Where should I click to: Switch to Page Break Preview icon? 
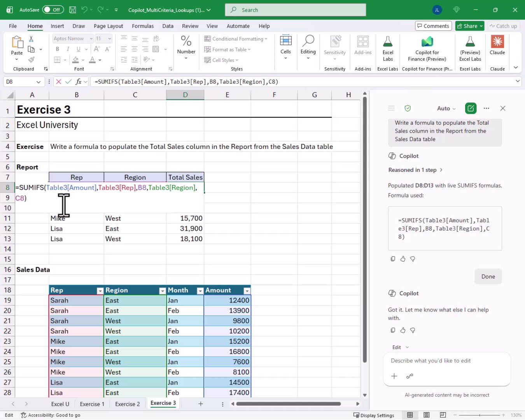click(443, 415)
